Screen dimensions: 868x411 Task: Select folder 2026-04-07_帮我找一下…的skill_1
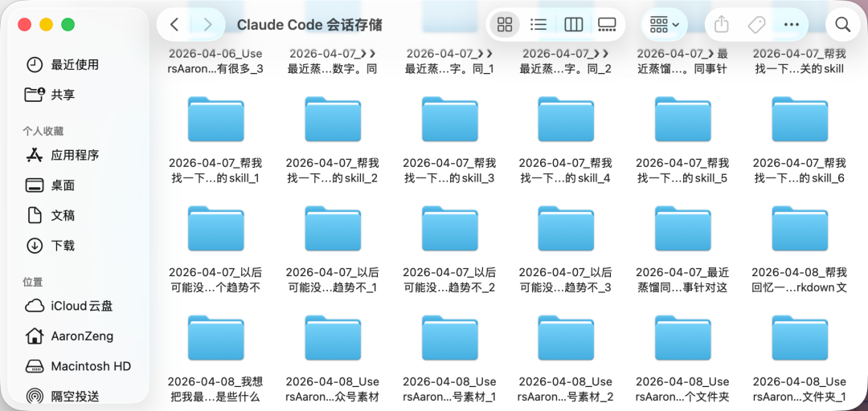click(215, 120)
